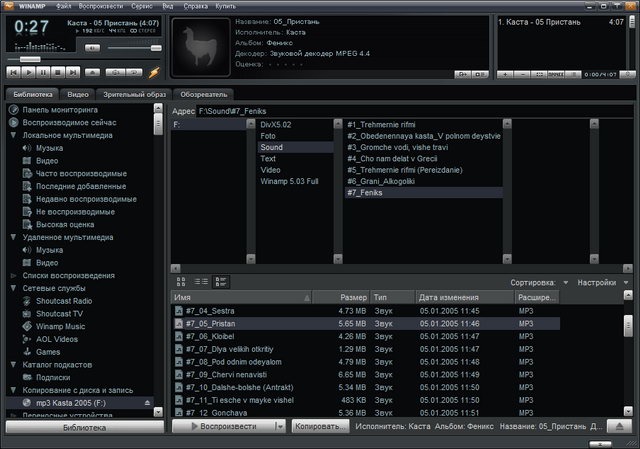Collapse Копирование с диска и запись node
Screen dimensions: 640x449
click(x=13, y=390)
